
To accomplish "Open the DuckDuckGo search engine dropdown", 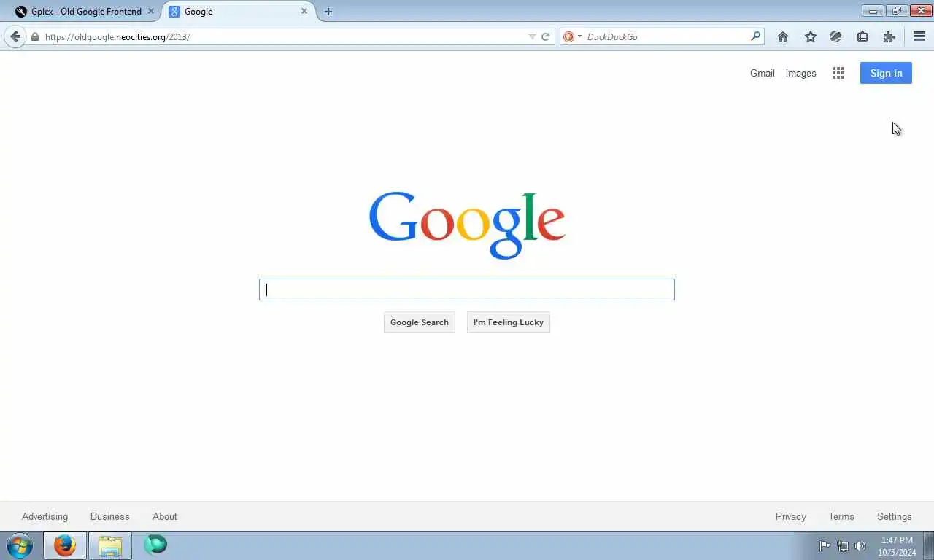I will coord(573,36).
